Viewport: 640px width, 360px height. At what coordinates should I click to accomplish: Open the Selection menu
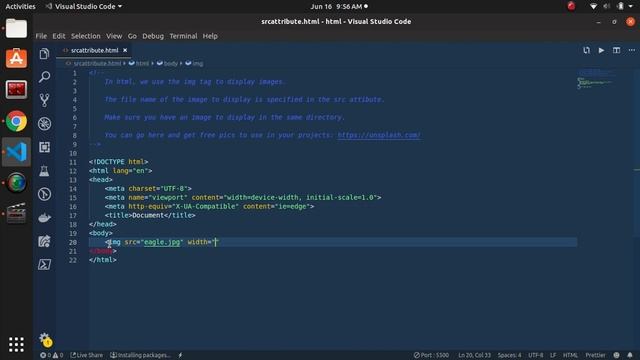point(85,36)
